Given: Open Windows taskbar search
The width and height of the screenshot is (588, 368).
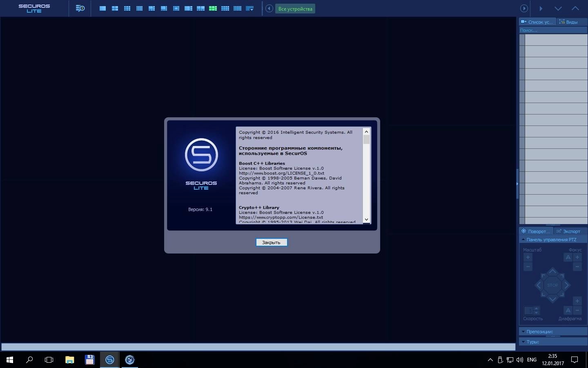Looking at the screenshot, I should pyautogui.click(x=29, y=360).
